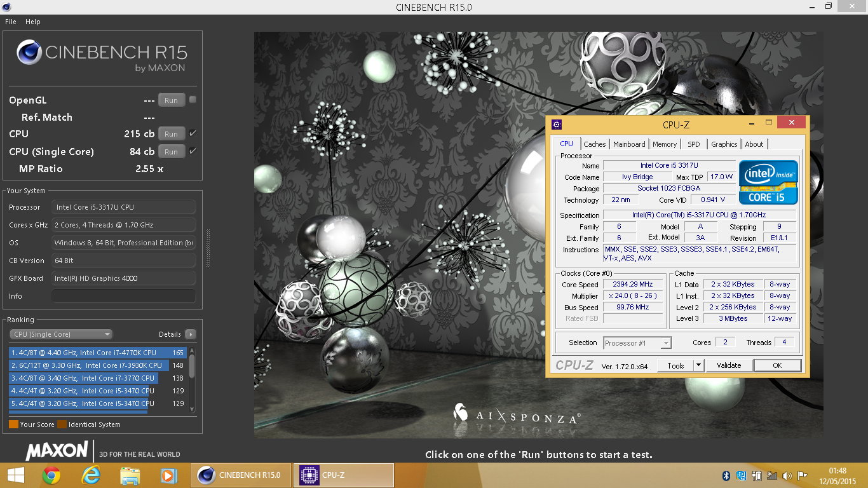This screenshot has height=488, width=868.
Task: Click the Cores x GHz field
Action: pos(124,225)
